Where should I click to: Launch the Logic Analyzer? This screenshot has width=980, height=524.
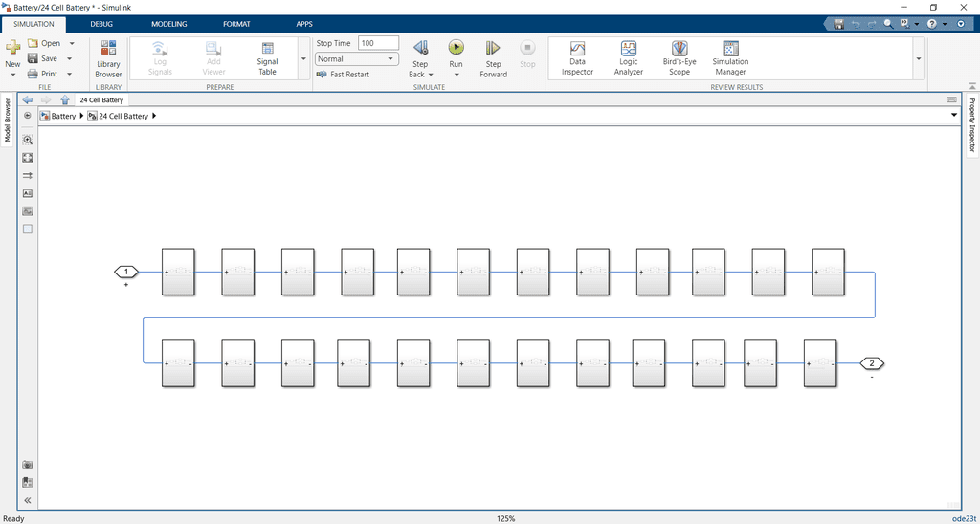click(628, 58)
